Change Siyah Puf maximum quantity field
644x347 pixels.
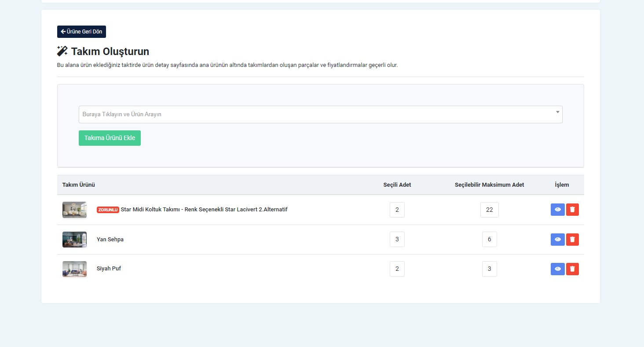(x=489, y=269)
